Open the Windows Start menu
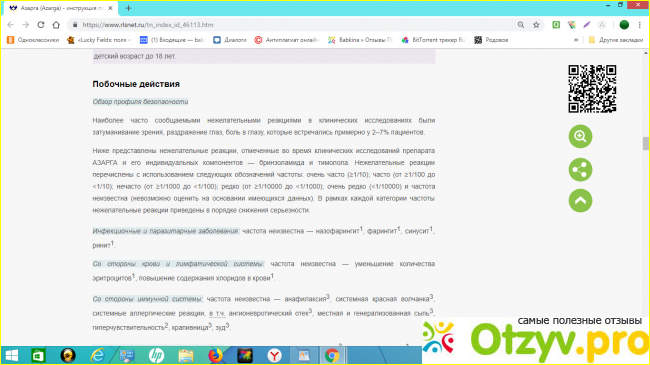Image resolution: width=650 pixels, height=365 pixels. tap(12, 355)
